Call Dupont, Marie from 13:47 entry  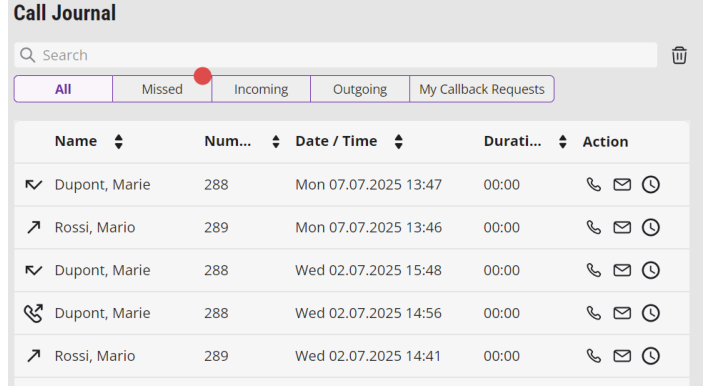click(x=594, y=184)
